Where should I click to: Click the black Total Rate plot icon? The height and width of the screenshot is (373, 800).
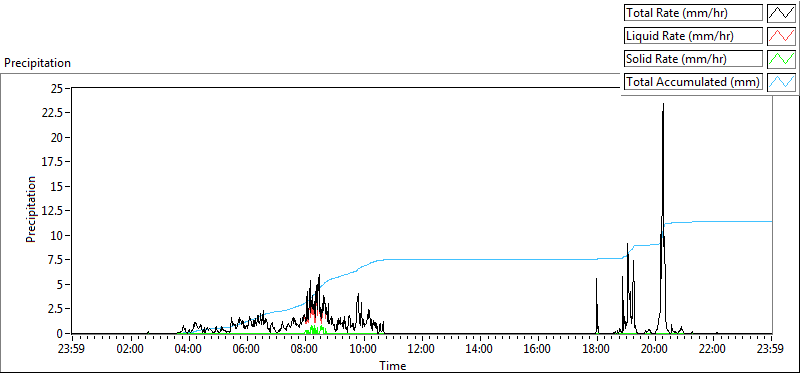click(x=781, y=13)
